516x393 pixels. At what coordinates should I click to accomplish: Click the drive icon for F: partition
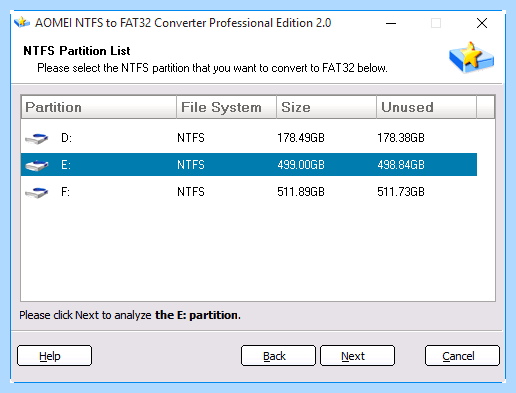point(37,192)
